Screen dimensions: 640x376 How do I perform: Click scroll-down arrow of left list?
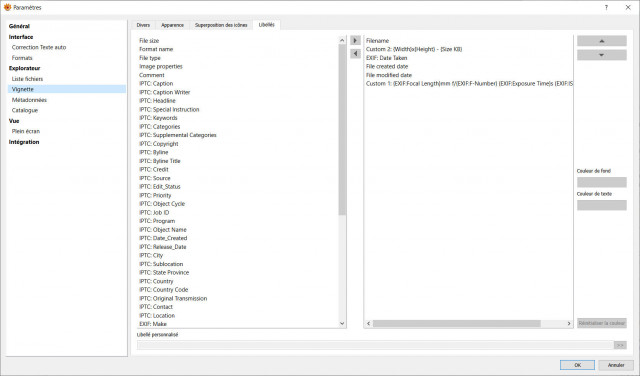coord(342,323)
